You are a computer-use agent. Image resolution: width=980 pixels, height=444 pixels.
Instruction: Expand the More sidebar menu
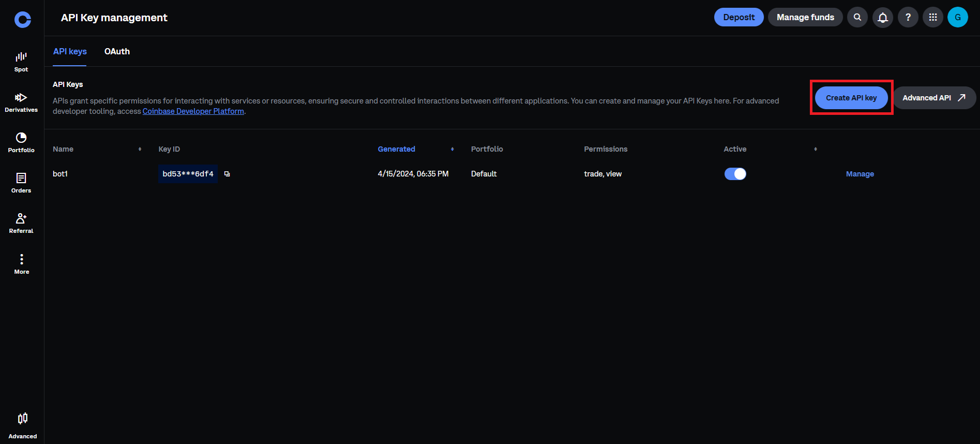point(21,264)
